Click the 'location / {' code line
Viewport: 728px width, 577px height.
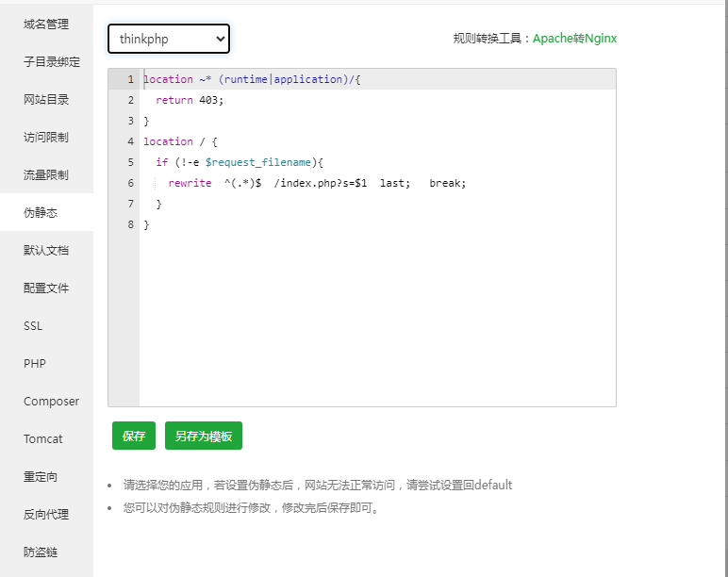coord(180,141)
